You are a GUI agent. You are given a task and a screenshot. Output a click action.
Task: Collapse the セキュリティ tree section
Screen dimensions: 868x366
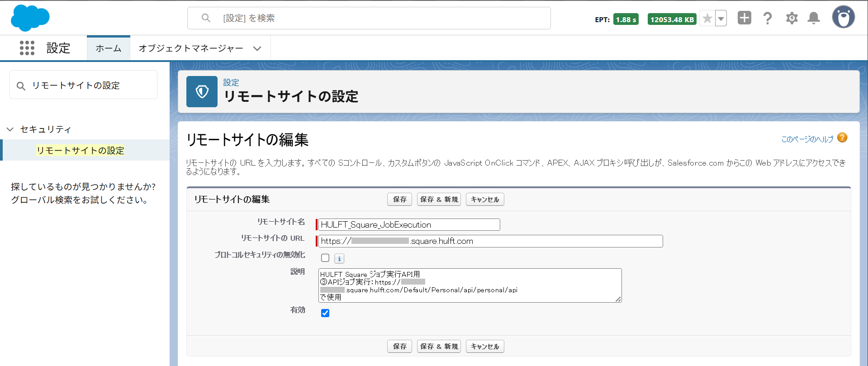[10, 129]
